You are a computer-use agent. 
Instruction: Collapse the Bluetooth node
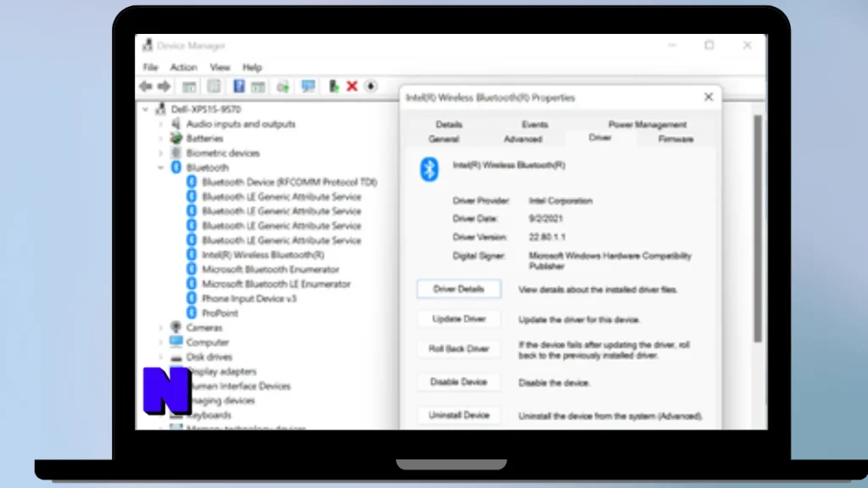(x=161, y=168)
